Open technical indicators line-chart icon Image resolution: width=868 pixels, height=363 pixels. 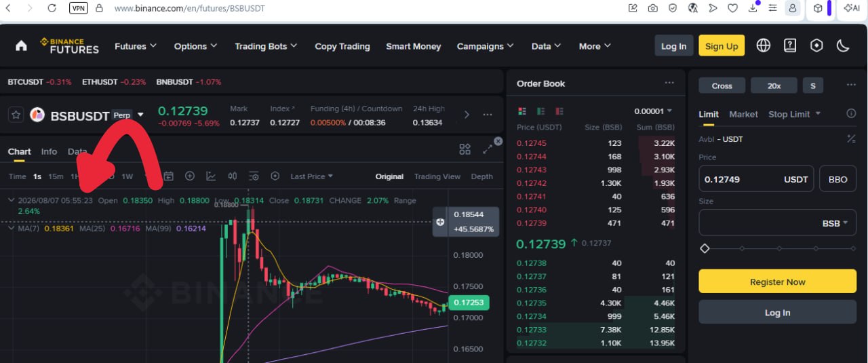(x=211, y=176)
